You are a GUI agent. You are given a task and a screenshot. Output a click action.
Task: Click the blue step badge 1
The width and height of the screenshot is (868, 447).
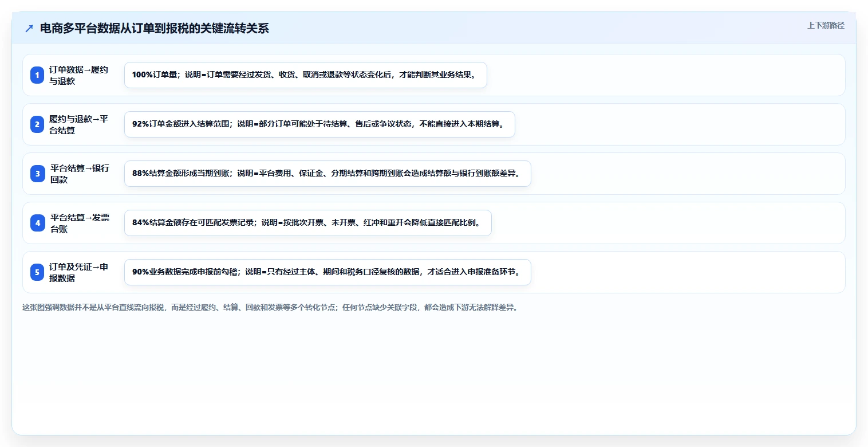click(x=37, y=75)
